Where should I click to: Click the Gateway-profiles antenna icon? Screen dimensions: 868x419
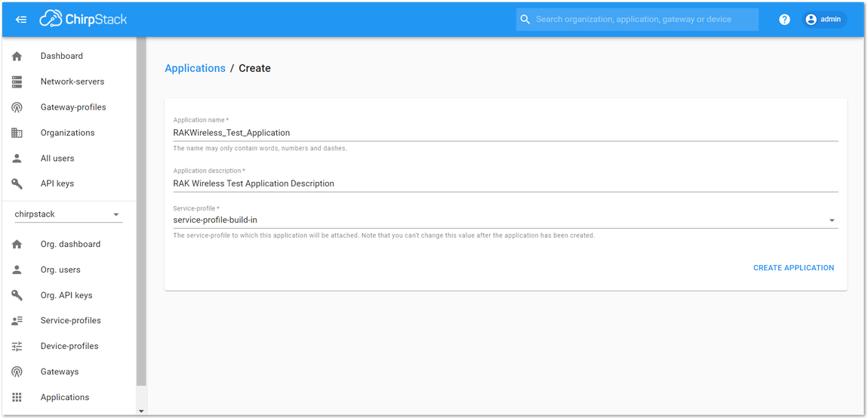(17, 106)
